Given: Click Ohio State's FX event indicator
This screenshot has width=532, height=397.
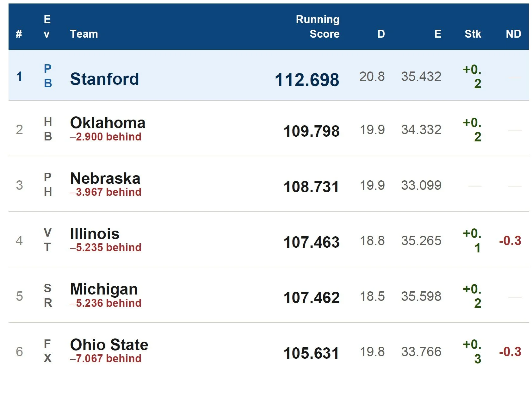Looking at the screenshot, I should (x=47, y=351).
